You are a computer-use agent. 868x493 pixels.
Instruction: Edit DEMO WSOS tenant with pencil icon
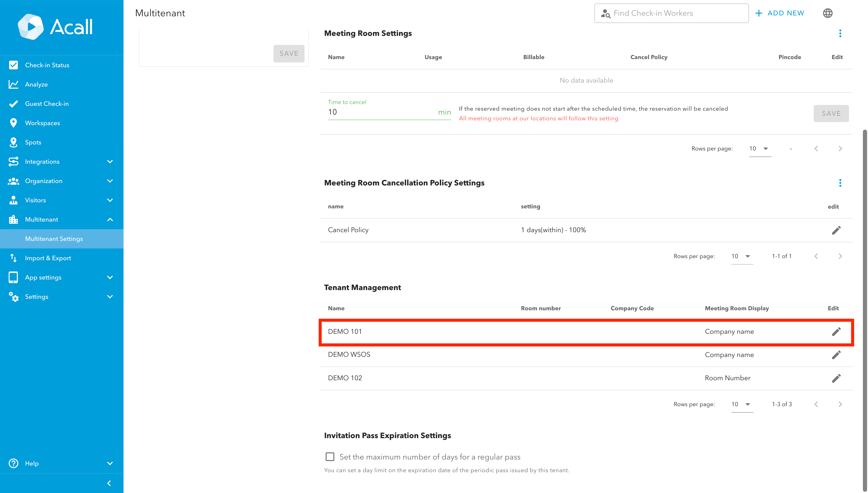[836, 355]
